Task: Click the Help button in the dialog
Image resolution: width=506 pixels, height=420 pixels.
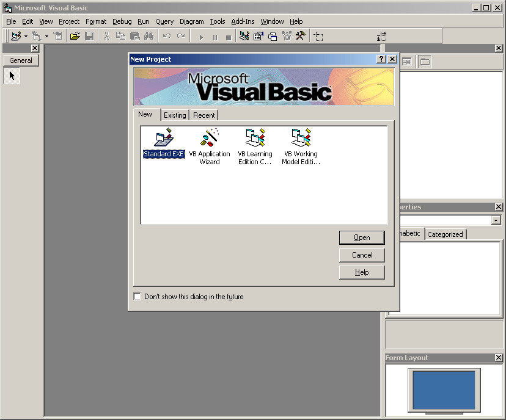Action: click(x=362, y=272)
